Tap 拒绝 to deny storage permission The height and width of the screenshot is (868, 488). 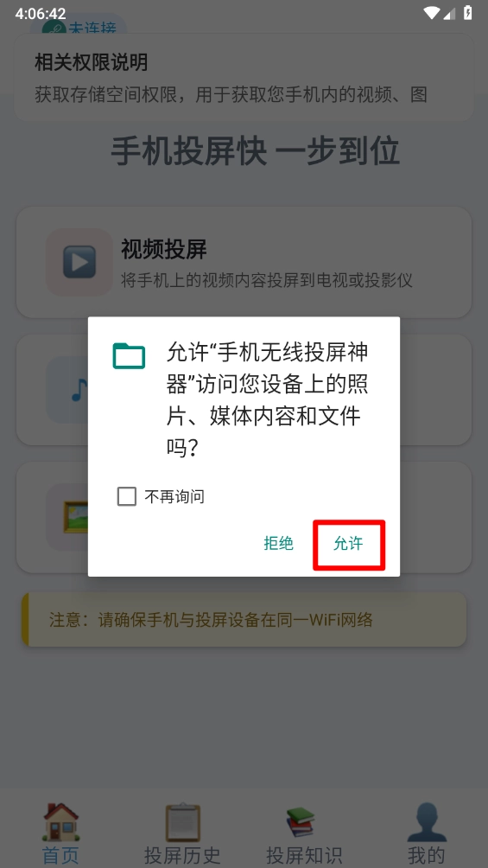tap(278, 544)
